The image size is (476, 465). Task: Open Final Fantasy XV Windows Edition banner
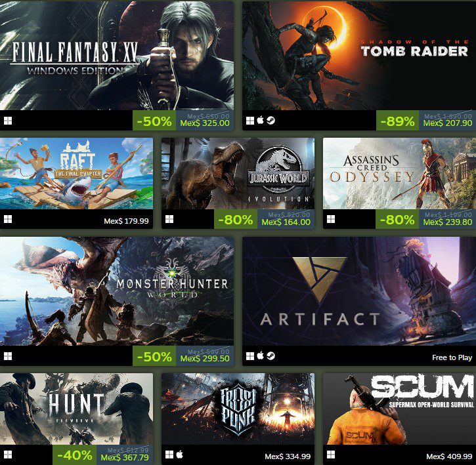tap(117, 56)
